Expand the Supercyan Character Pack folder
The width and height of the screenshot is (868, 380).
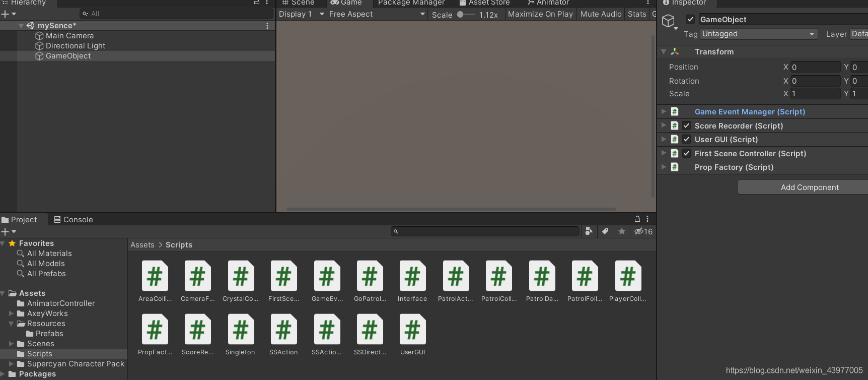(x=11, y=364)
